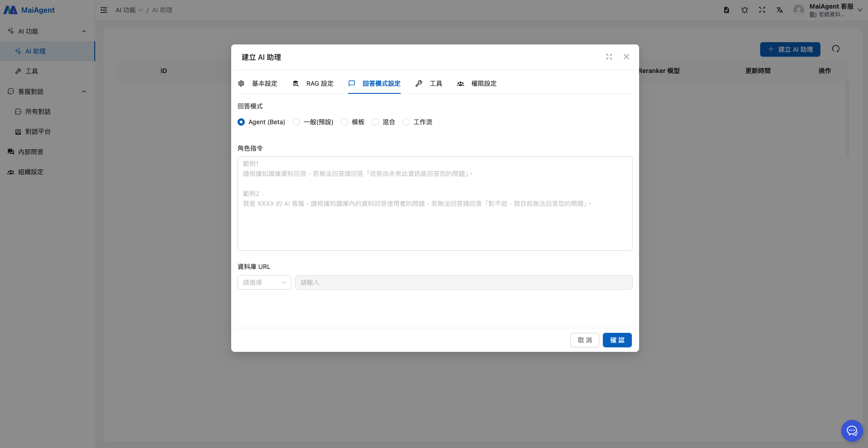
Task: Click the refresh icon beside 建立 AI 助理
Action: tap(835, 49)
